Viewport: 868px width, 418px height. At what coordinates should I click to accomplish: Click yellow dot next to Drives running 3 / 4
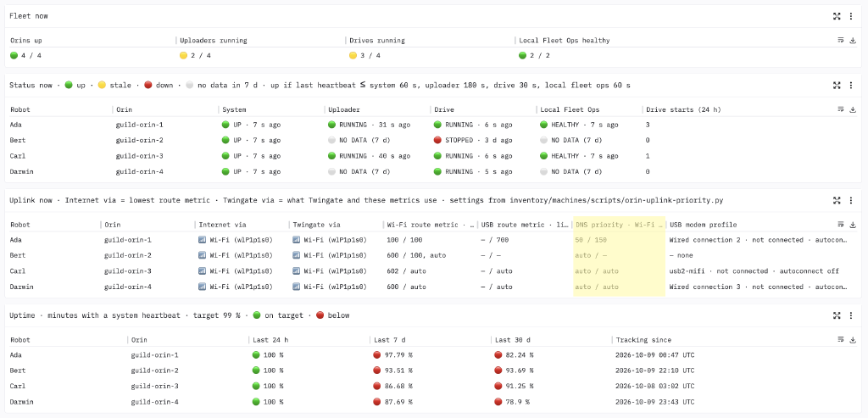pyautogui.click(x=353, y=55)
